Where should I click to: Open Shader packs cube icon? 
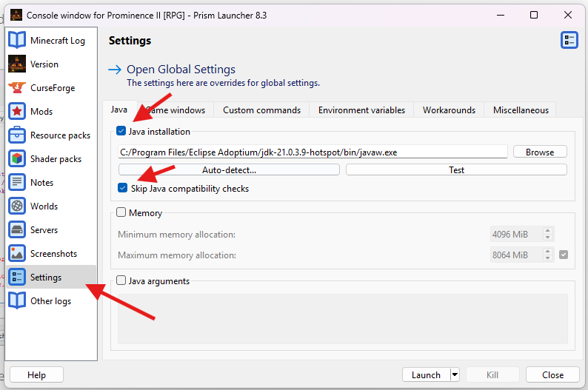point(17,158)
